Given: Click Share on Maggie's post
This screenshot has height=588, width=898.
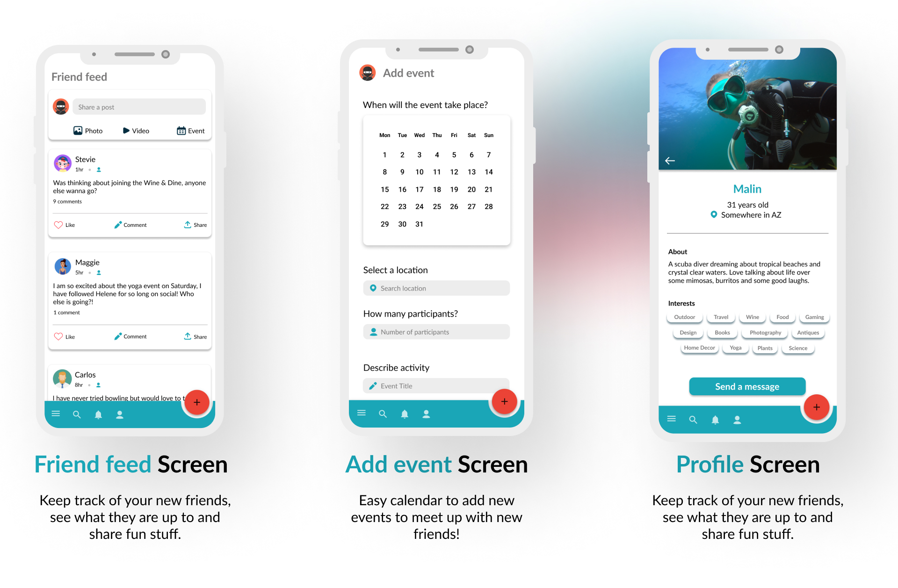Looking at the screenshot, I should (x=196, y=336).
